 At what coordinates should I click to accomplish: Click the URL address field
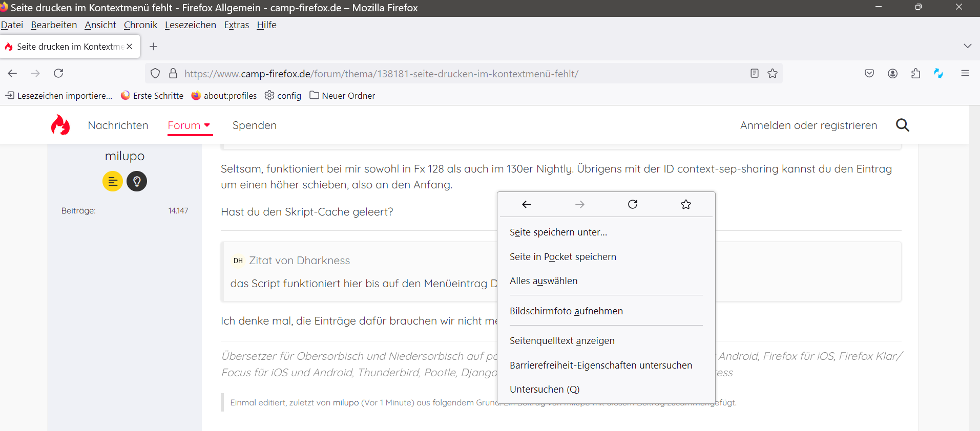tap(461, 74)
